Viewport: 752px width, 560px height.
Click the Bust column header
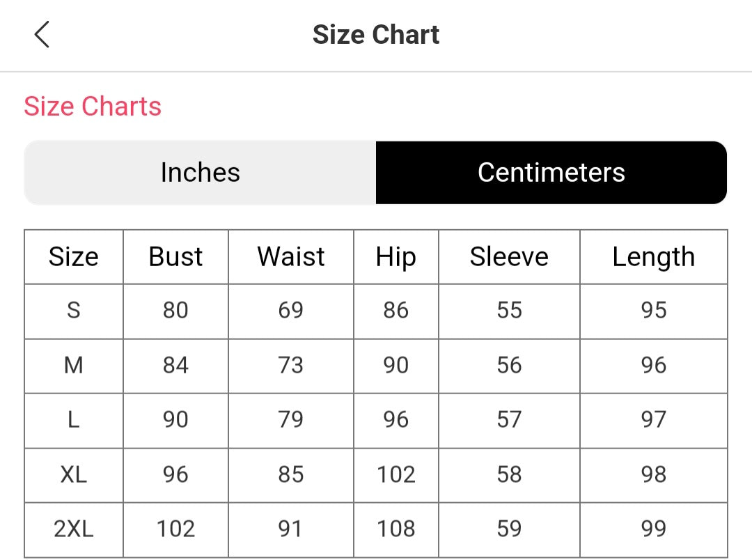coord(175,257)
